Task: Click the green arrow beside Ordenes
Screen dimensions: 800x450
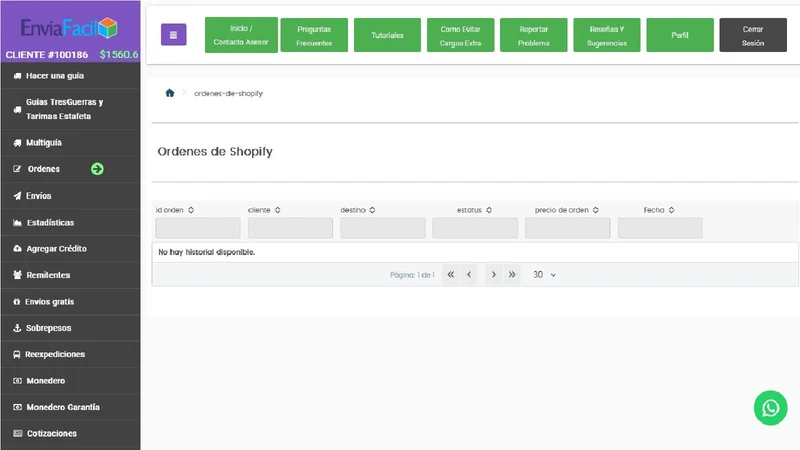Action: (x=97, y=169)
